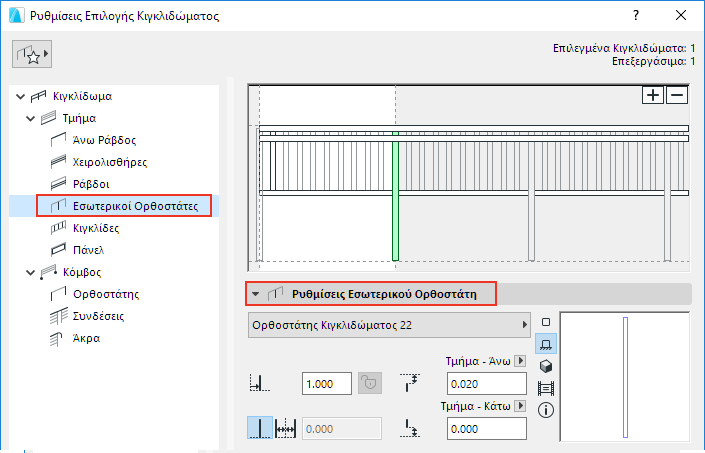Click the post height field 1.000

click(x=327, y=384)
